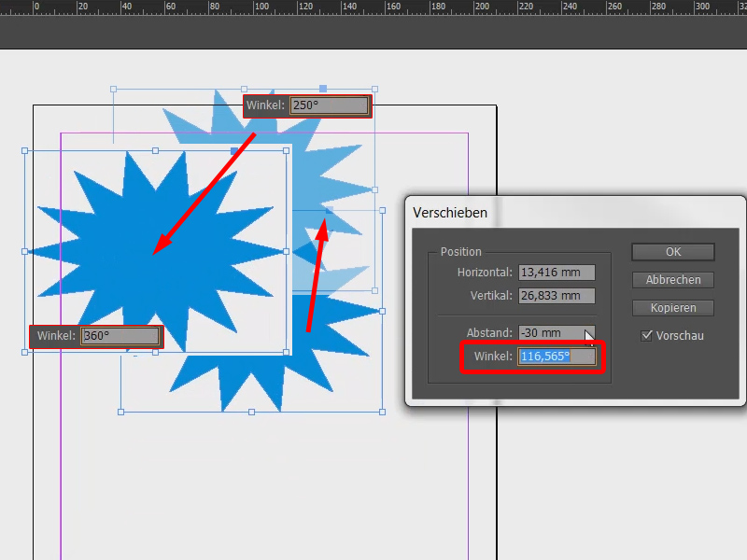This screenshot has height=560, width=747.
Task: Select the Vertikal input showing 26,833 mm
Action: click(x=557, y=296)
